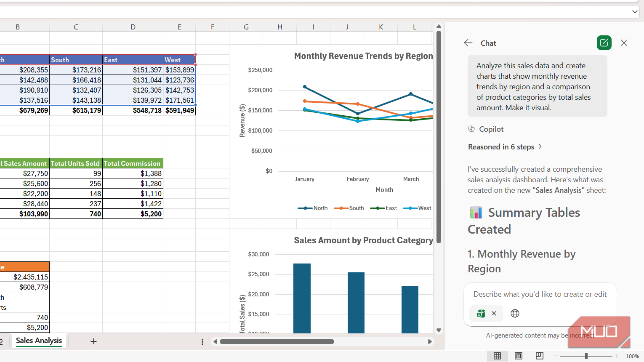Select column L header
The height and width of the screenshot is (362, 644).
(414, 27)
